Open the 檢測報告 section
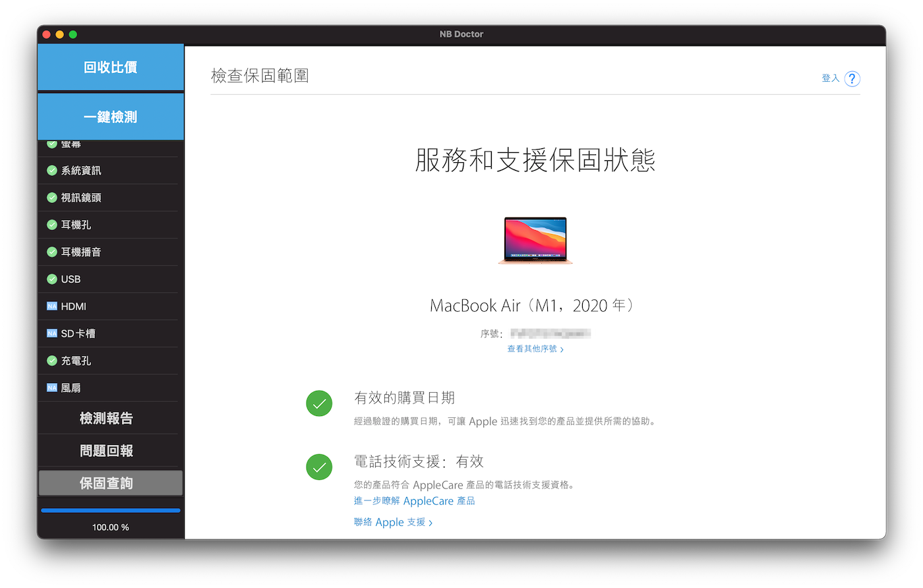The height and width of the screenshot is (588, 923). (x=106, y=419)
